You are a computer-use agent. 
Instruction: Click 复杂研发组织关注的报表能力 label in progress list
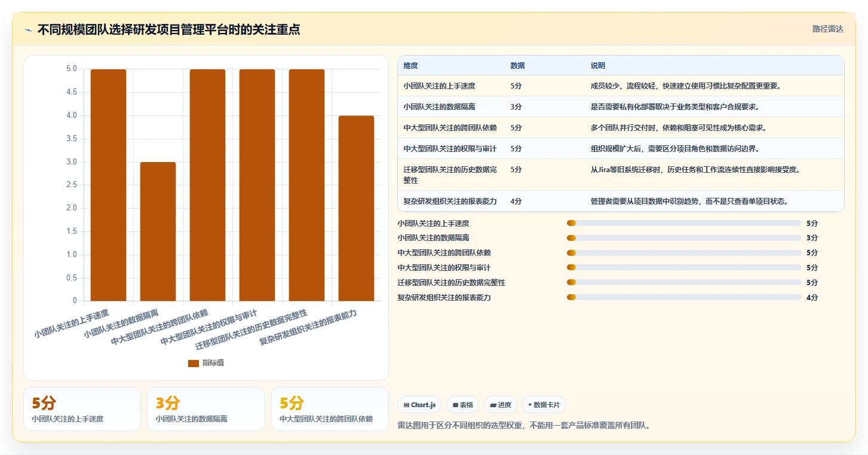click(444, 297)
